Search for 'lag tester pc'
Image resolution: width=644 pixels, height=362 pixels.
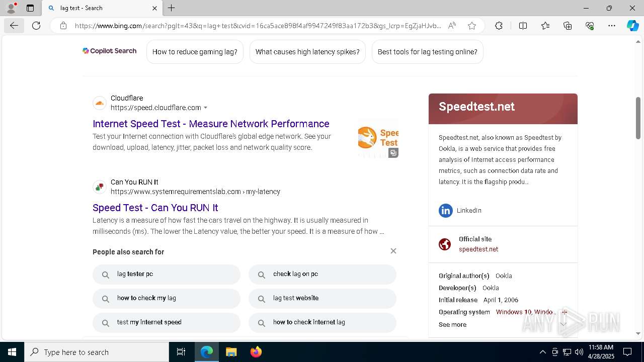coord(167,275)
